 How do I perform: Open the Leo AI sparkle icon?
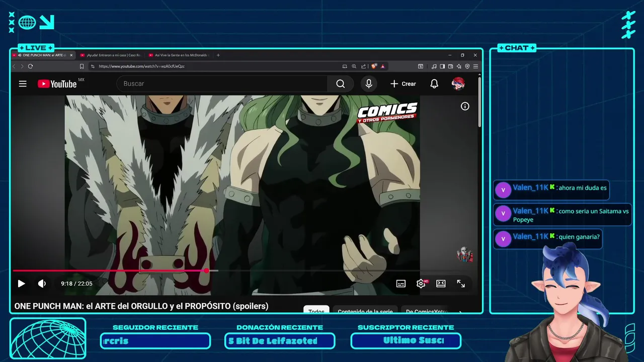(459, 66)
